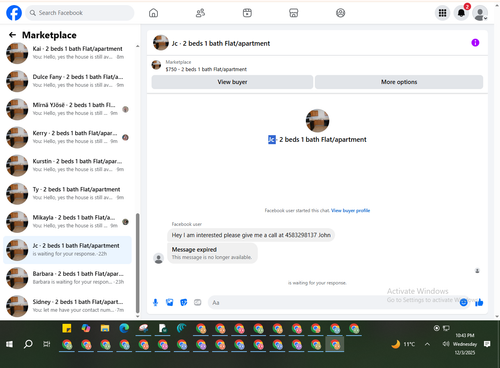Open the Facebook menu grid icon
The height and width of the screenshot is (368, 500).
pyautogui.click(x=442, y=13)
